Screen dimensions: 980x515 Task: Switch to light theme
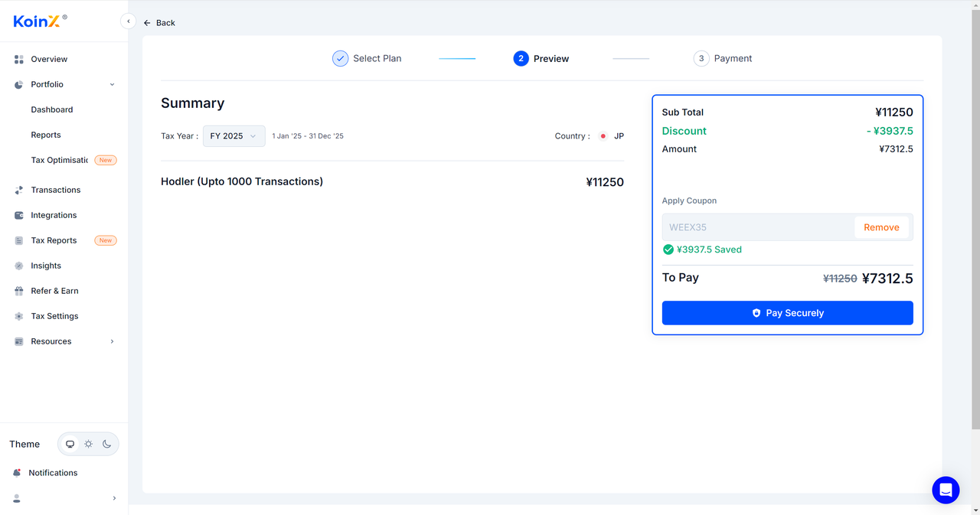tap(89, 444)
